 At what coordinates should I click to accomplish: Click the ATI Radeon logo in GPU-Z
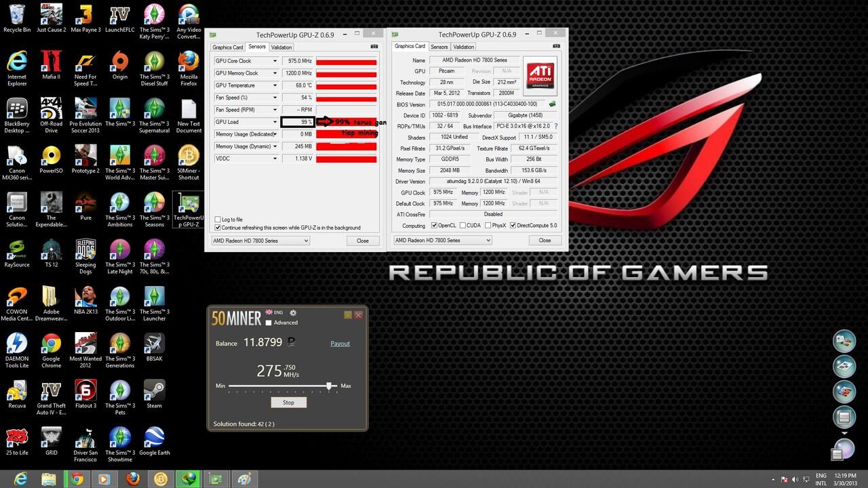click(x=540, y=75)
